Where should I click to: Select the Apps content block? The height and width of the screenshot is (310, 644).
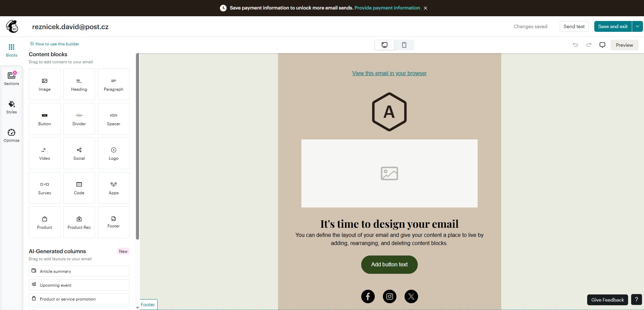coord(114,188)
